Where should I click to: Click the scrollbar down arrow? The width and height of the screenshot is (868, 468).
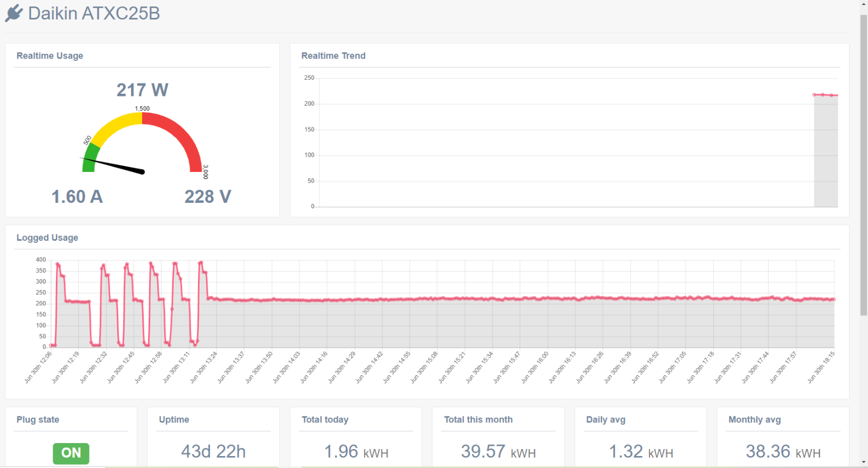(864, 463)
